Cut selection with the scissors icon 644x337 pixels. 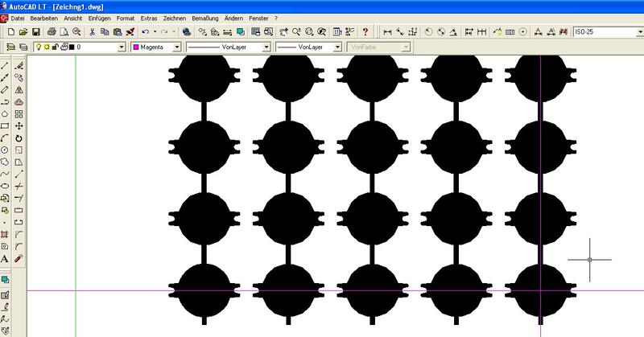[93, 31]
